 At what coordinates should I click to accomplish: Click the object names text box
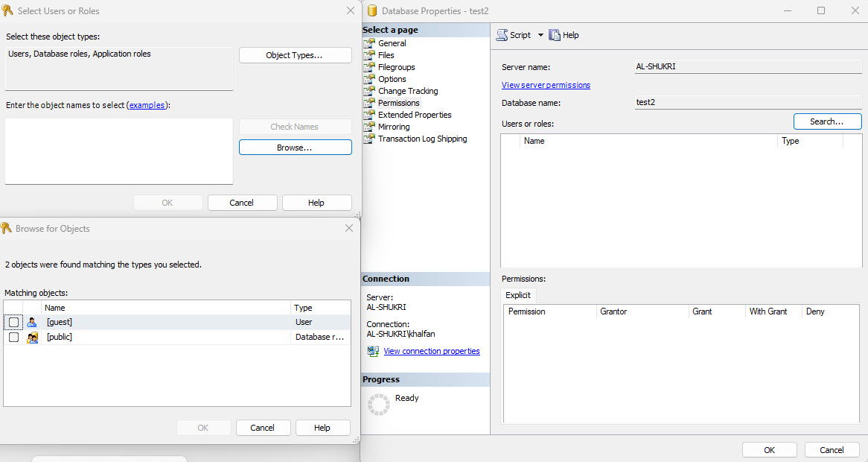point(119,151)
